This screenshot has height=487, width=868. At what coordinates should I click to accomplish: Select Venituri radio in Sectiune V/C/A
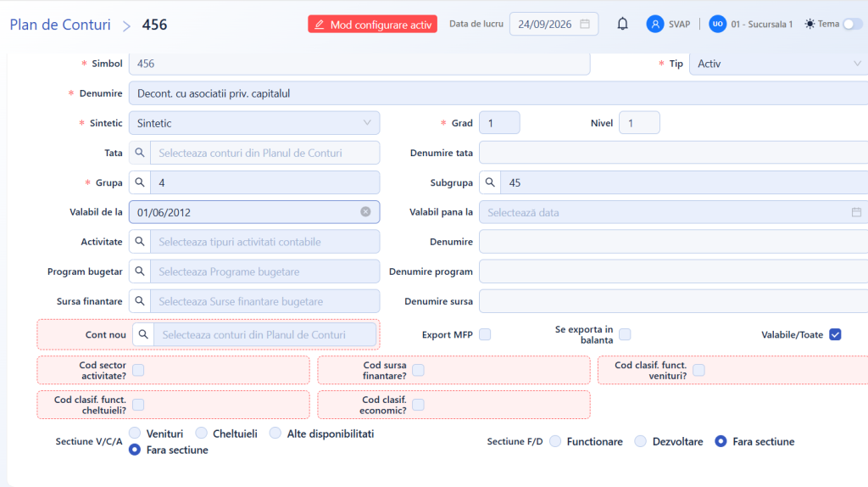(135, 433)
